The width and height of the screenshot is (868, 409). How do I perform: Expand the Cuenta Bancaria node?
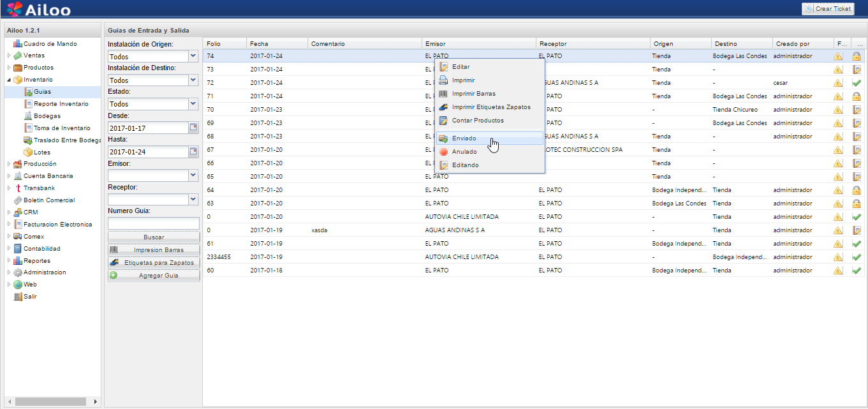(9, 176)
